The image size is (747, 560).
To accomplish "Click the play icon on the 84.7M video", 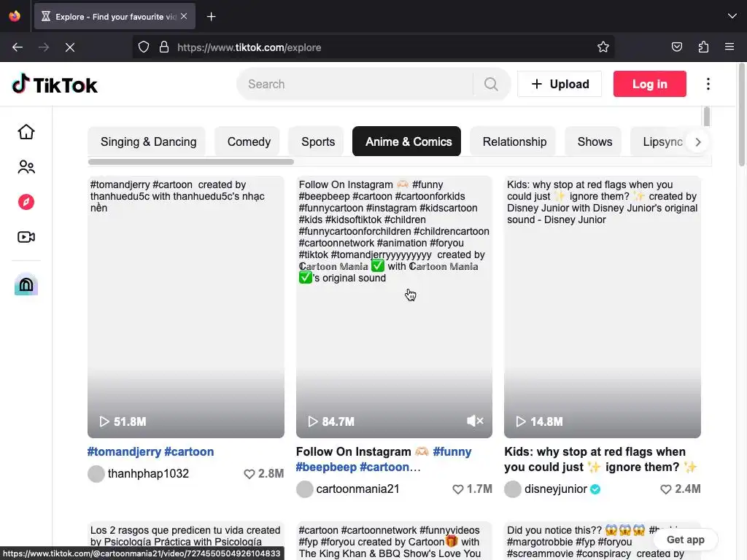I will pos(312,421).
